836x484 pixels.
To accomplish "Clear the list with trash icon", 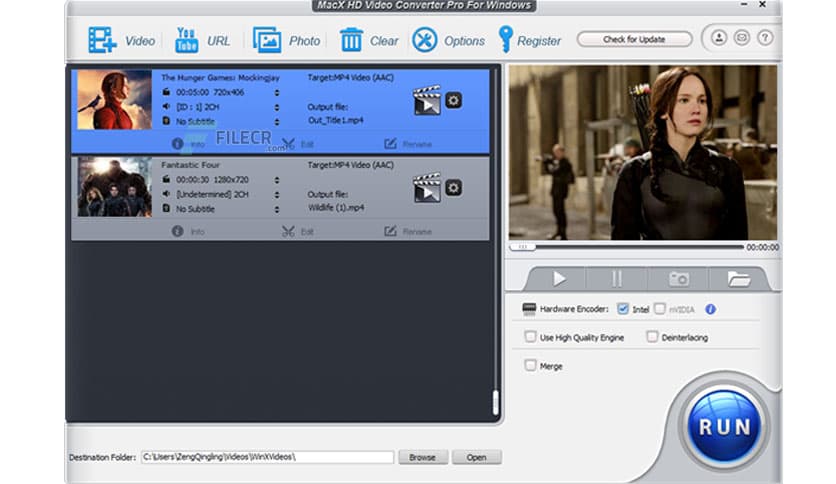I will point(351,40).
